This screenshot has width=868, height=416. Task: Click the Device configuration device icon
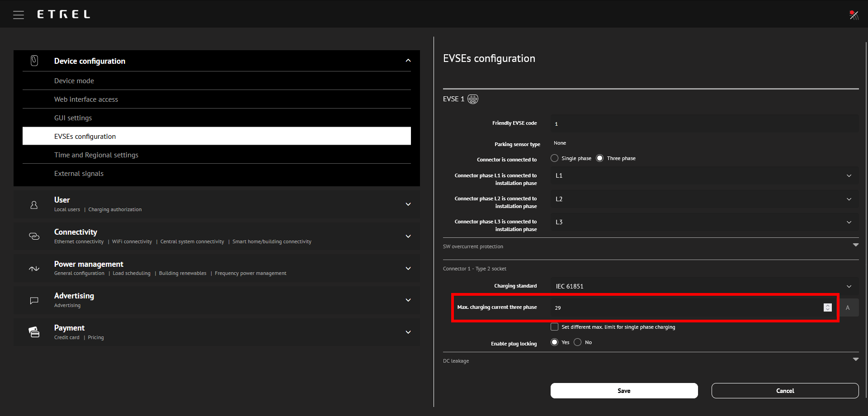coord(34,61)
